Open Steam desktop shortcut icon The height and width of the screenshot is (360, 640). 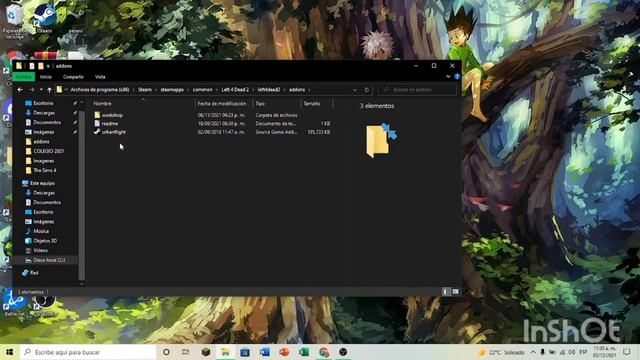tap(45, 18)
